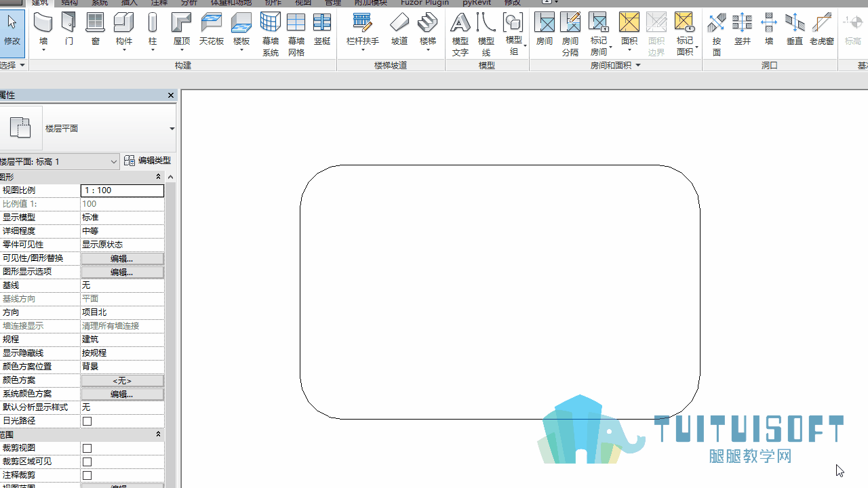The width and height of the screenshot is (868, 488).
Task: Open the 建筑 ribbon tab
Action: coord(40,3)
